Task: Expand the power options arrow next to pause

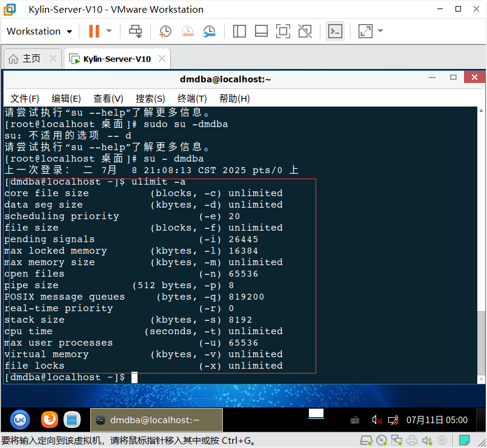Action: point(109,31)
